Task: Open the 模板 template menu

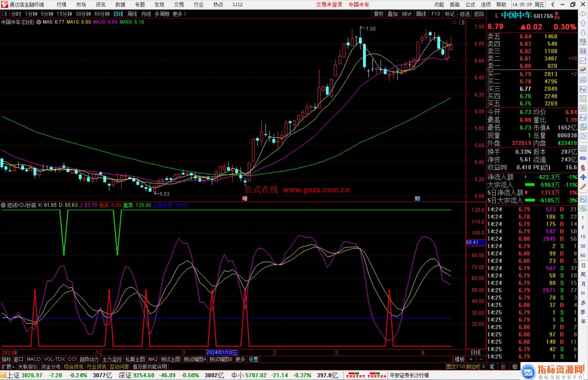Action: click(460, 359)
